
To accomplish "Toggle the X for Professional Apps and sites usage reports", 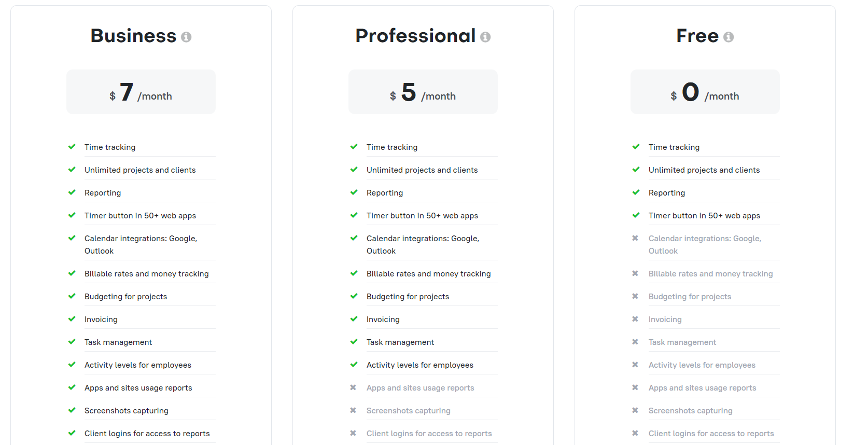I will pos(354,387).
